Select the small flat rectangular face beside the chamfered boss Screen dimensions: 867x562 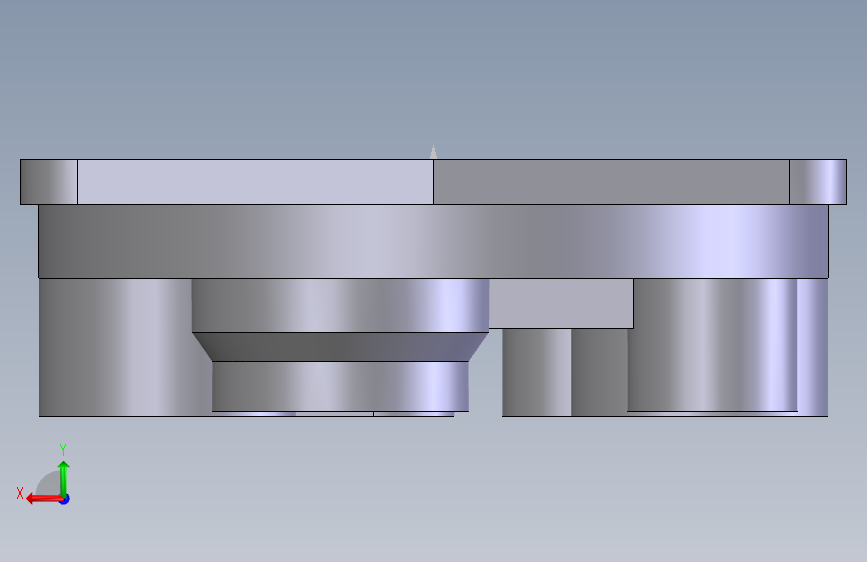click(561, 303)
